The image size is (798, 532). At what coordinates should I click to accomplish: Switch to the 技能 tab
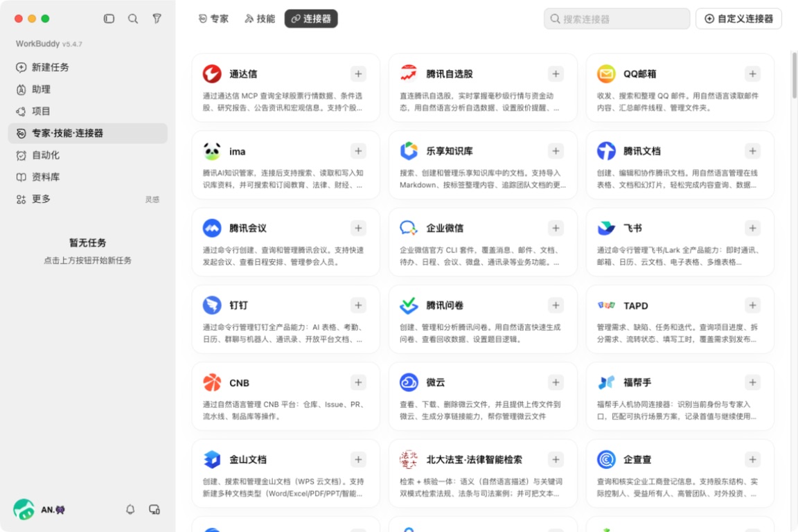pyautogui.click(x=260, y=19)
